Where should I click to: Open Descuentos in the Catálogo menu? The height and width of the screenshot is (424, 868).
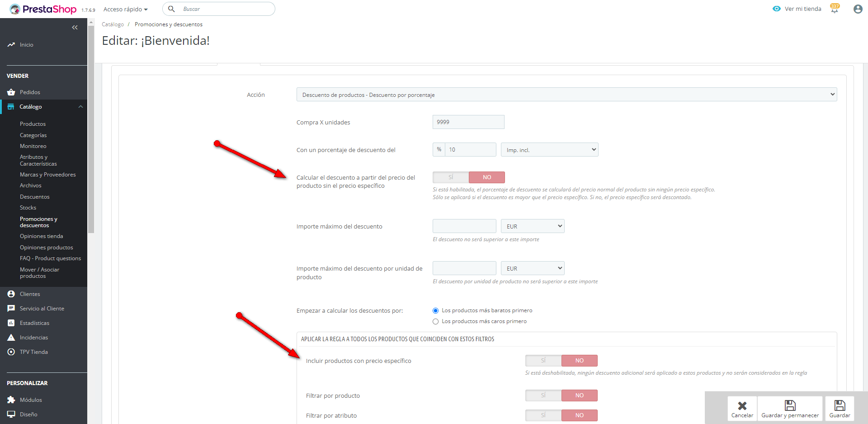tap(35, 197)
